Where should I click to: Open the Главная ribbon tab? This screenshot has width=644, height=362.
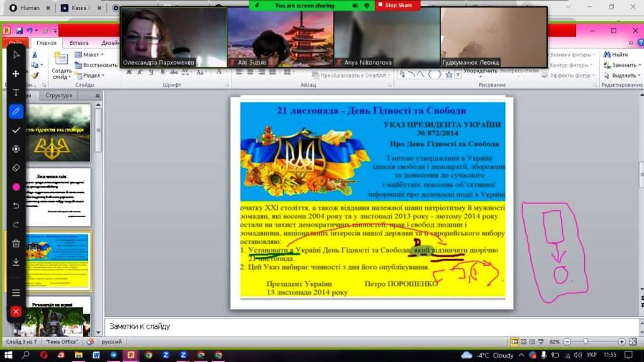[x=47, y=43]
